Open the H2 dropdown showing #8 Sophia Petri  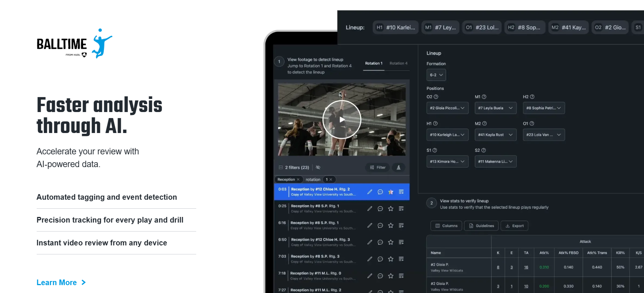coord(544,108)
